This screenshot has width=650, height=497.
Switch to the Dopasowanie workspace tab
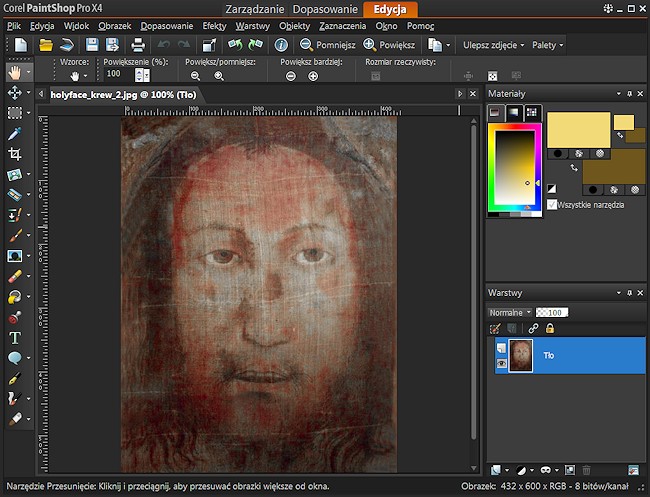click(x=325, y=9)
